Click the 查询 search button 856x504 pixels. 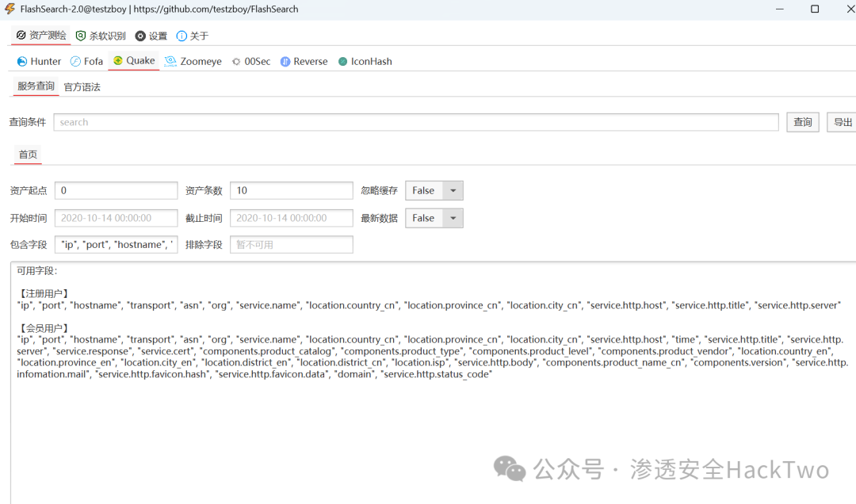(802, 122)
